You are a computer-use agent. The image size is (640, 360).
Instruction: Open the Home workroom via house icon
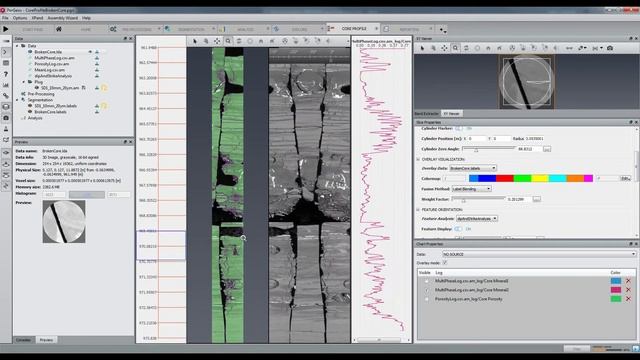59,29
